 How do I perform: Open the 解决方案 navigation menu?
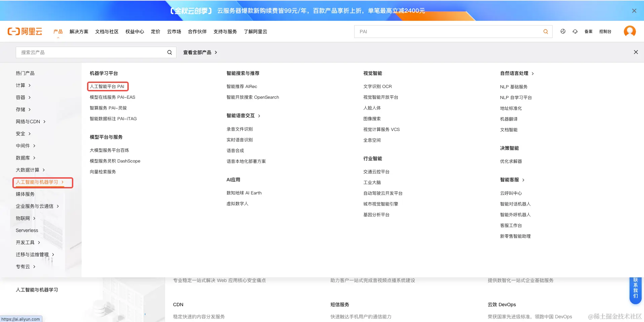79,32
